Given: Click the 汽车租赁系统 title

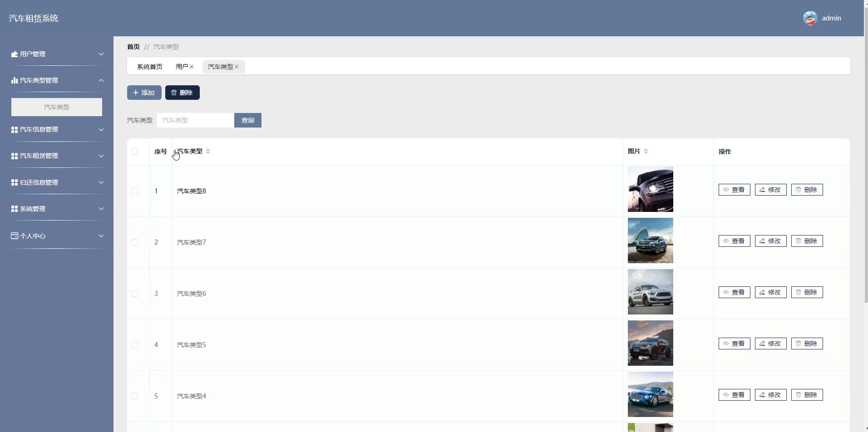Looking at the screenshot, I should pyautogui.click(x=34, y=18).
